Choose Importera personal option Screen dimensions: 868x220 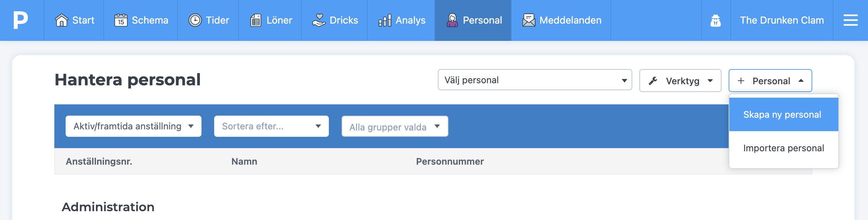pos(784,148)
